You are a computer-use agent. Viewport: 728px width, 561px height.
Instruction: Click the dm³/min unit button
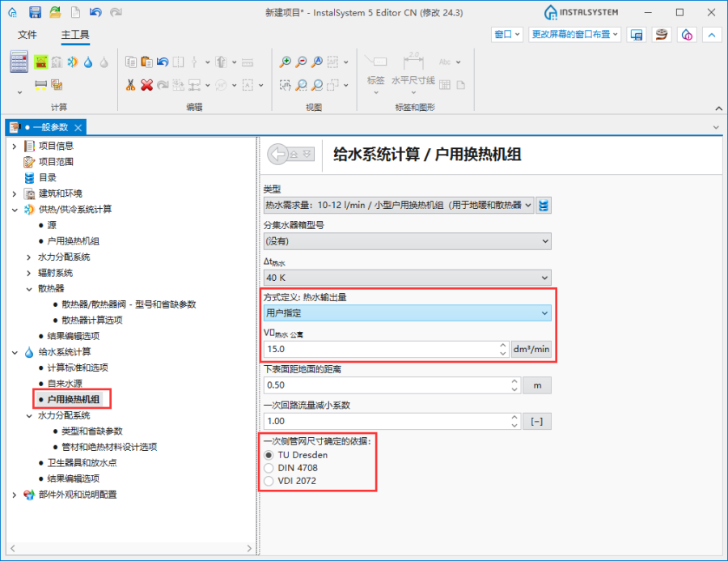531,349
